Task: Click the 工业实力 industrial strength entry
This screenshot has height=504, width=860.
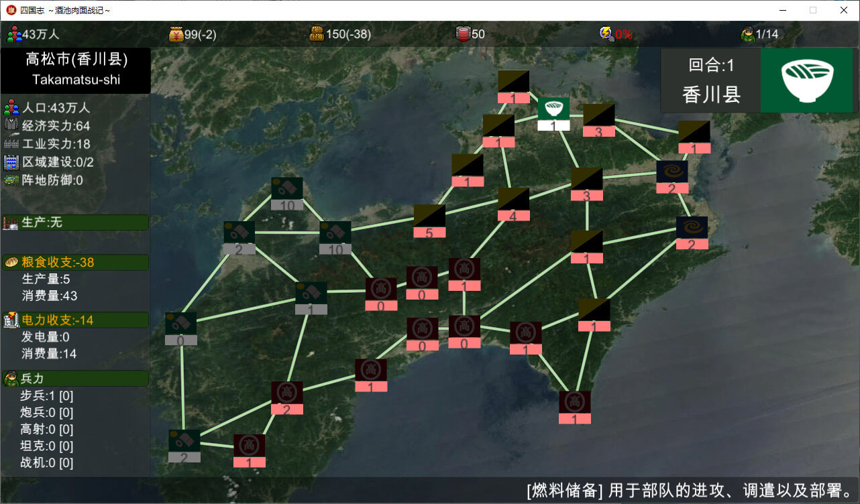Action: coord(47,144)
